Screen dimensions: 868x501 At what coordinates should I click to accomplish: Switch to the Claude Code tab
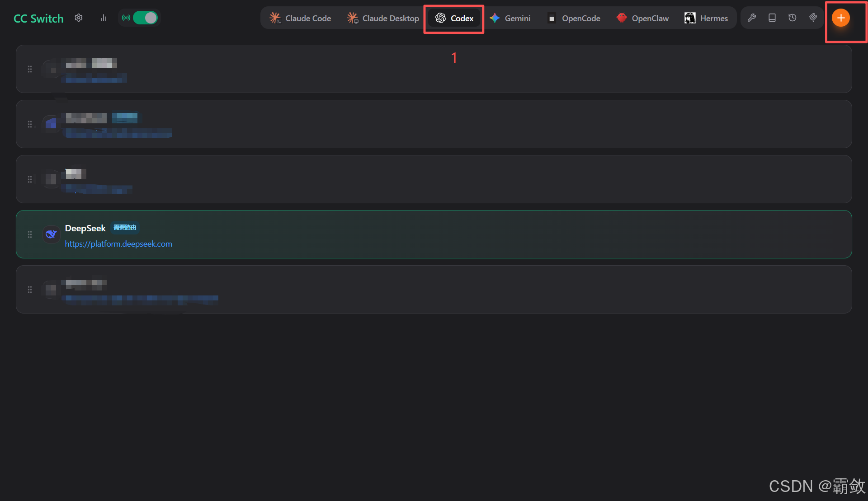click(301, 18)
